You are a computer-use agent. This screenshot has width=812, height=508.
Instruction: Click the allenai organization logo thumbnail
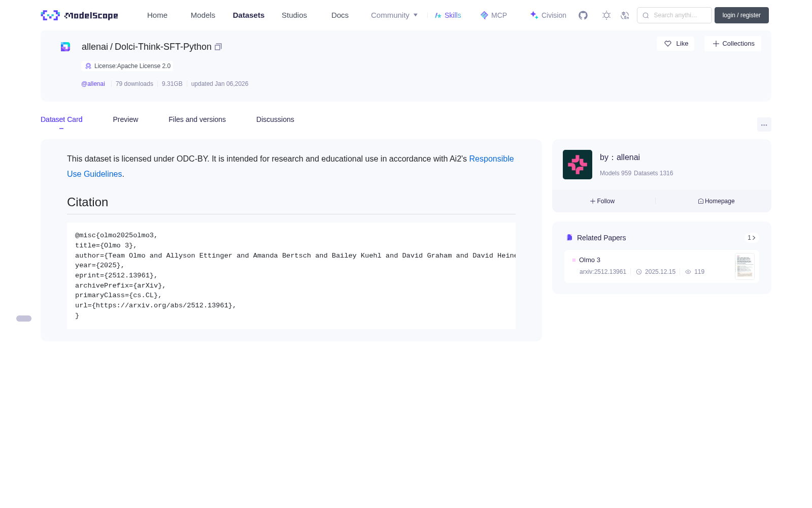(x=578, y=165)
